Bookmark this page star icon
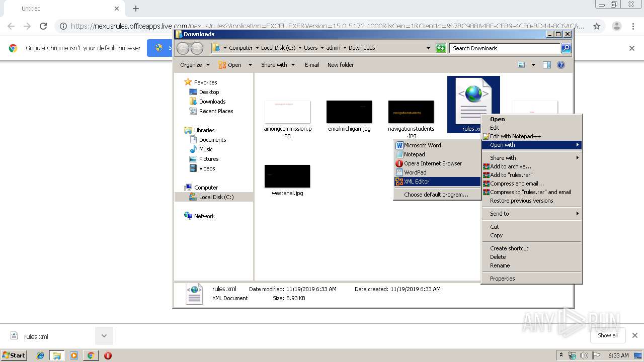 (x=596, y=26)
